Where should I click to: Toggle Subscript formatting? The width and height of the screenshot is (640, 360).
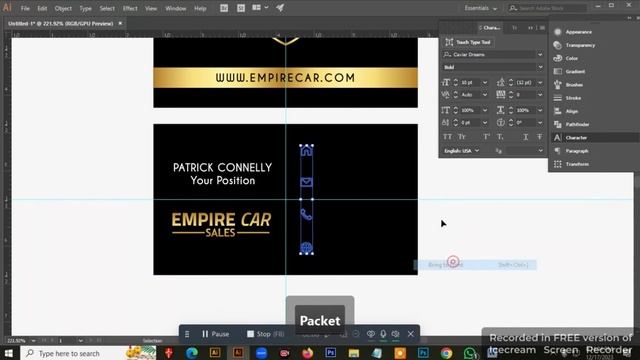click(x=500, y=137)
